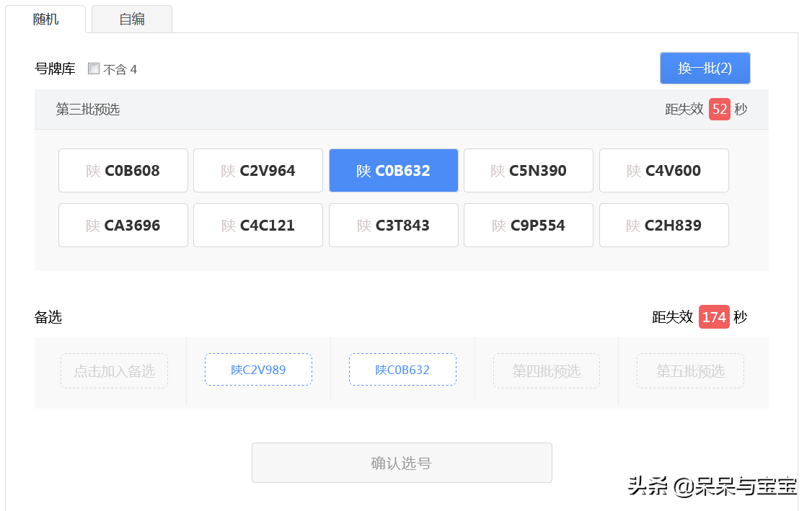This screenshot has height=511, width=812.
Task: Choose plate 陕 CA3696
Action: point(123,225)
